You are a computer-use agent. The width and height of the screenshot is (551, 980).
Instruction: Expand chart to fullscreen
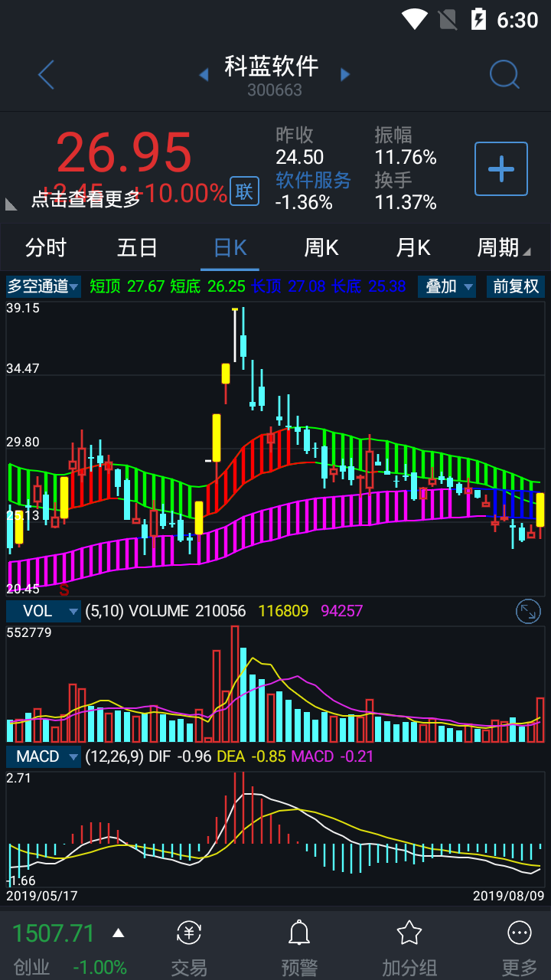click(528, 611)
